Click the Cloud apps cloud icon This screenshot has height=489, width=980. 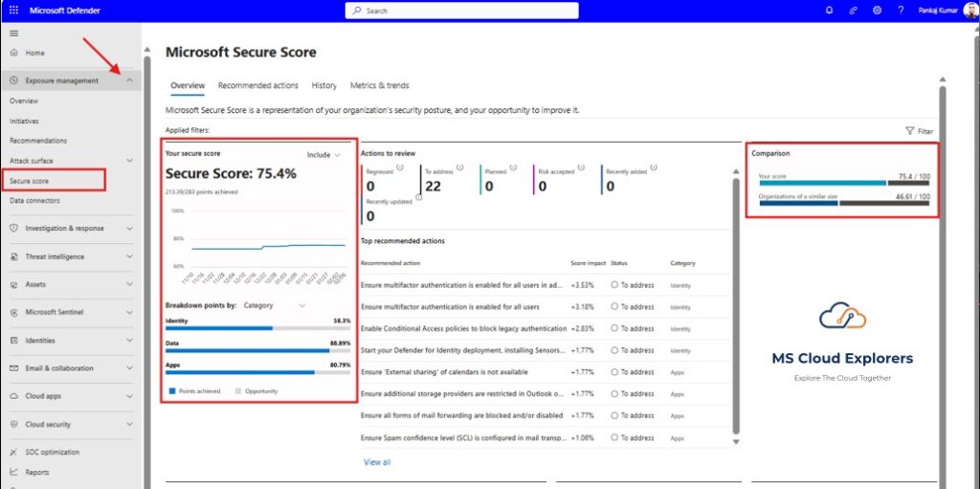(x=13, y=396)
